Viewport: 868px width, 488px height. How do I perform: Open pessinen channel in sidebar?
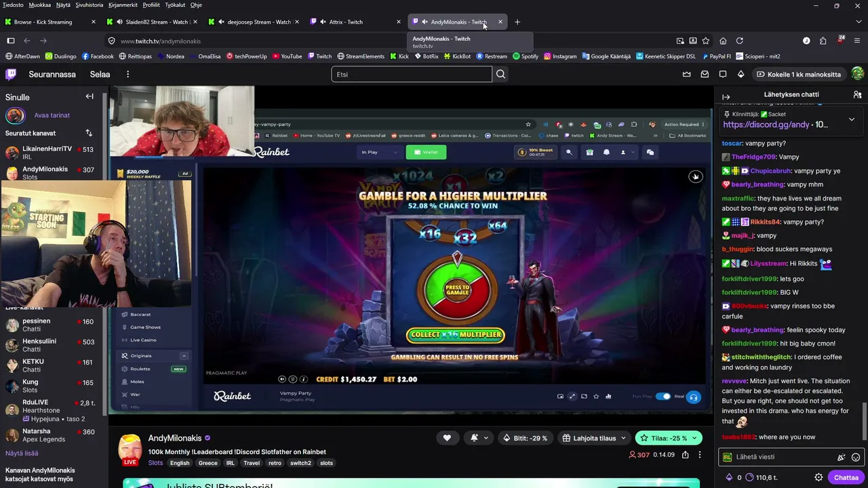pos(52,325)
